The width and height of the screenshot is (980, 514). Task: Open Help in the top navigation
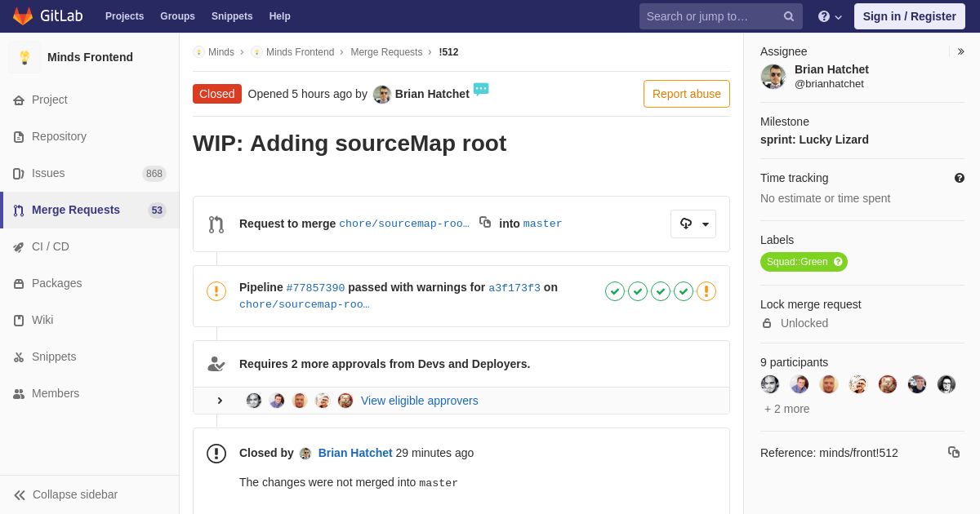click(x=280, y=16)
